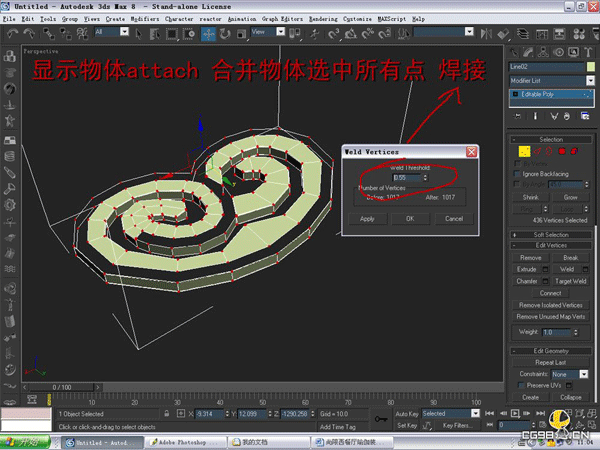
Task: Open Select by Name tool
Action: (x=155, y=34)
